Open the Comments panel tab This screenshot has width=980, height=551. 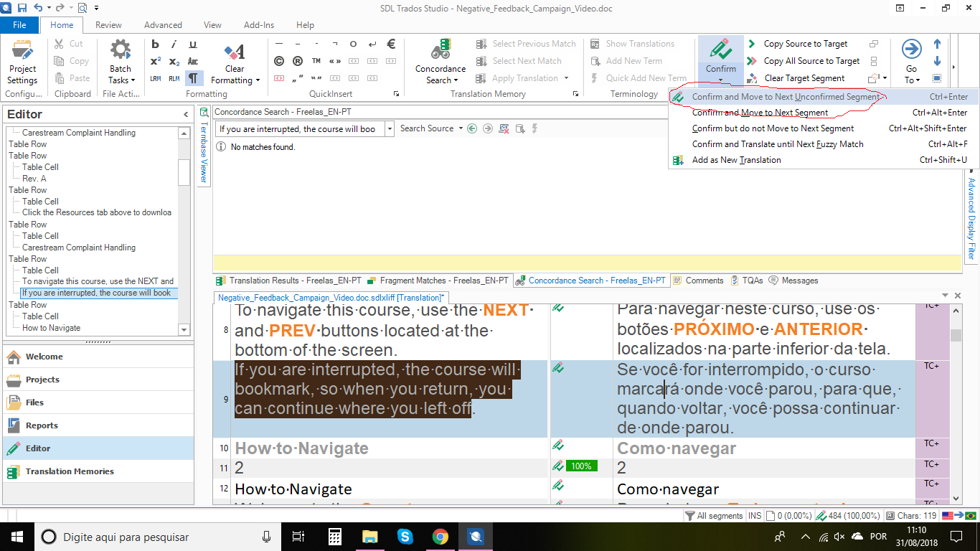click(x=698, y=281)
